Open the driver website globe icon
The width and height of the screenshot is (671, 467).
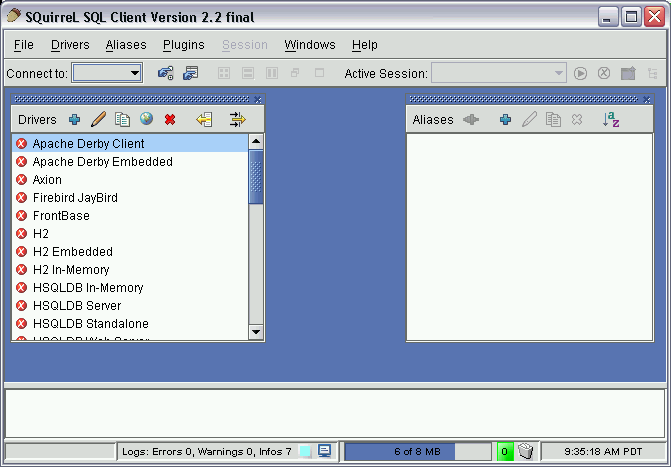point(146,120)
